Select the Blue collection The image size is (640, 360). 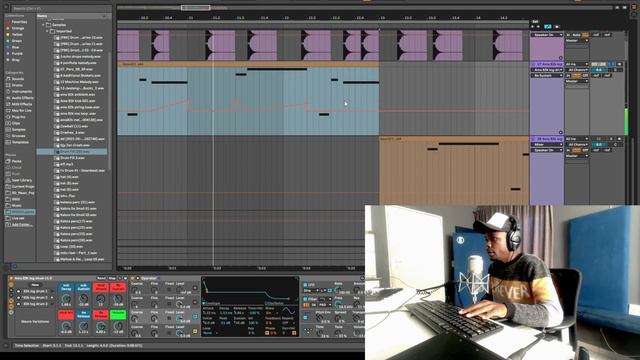click(x=13, y=47)
